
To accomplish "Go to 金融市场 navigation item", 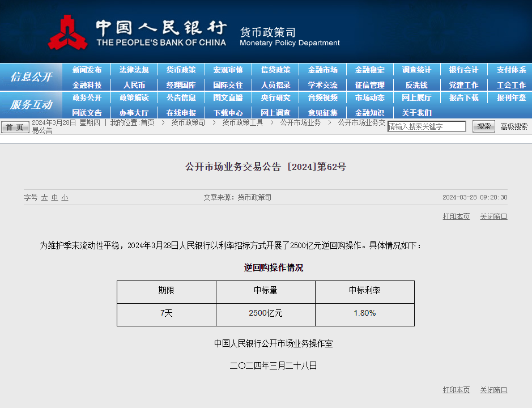I will [322, 70].
